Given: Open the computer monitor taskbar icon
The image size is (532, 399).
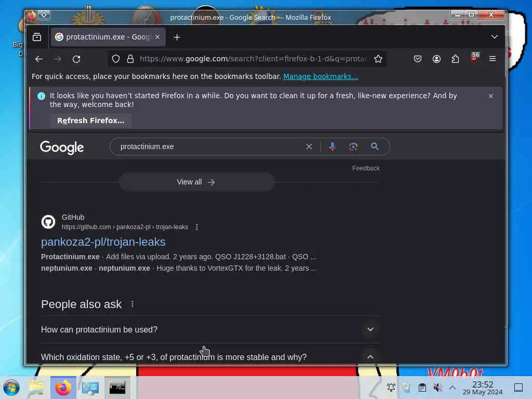Looking at the screenshot, I should click(90, 388).
